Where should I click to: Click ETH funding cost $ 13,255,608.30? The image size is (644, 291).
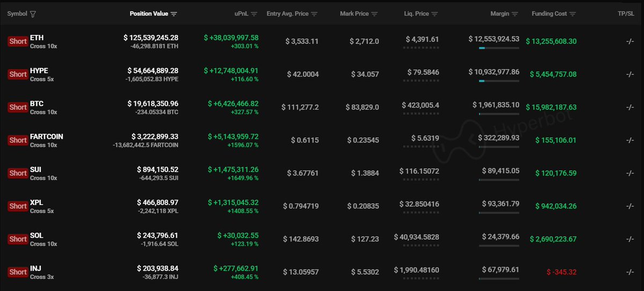coord(551,41)
